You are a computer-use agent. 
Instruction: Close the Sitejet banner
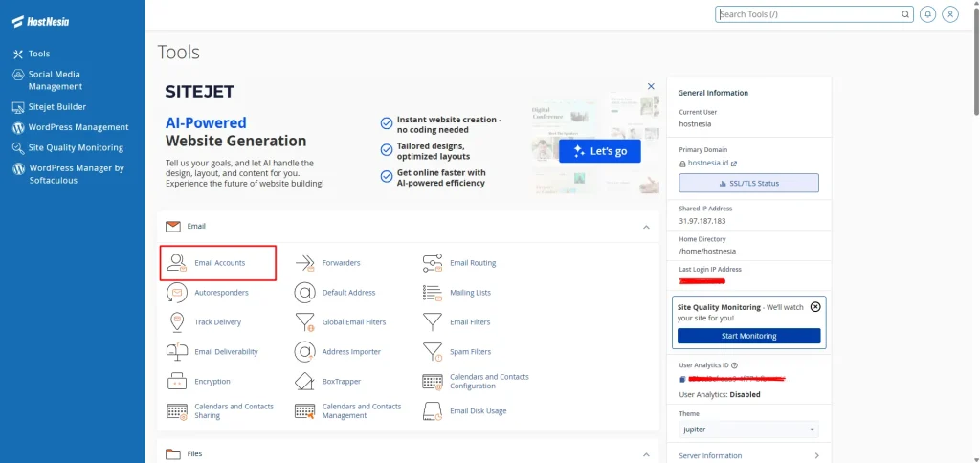651,86
